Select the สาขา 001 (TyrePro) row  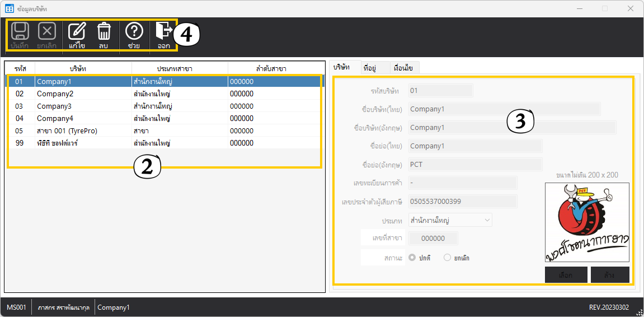[x=67, y=130]
